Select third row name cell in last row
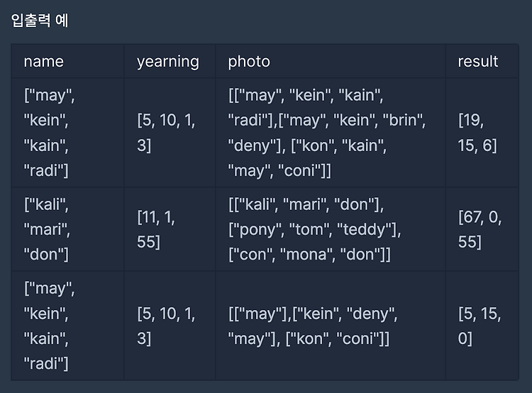Viewport: 532px width, 393px height. click(68, 326)
